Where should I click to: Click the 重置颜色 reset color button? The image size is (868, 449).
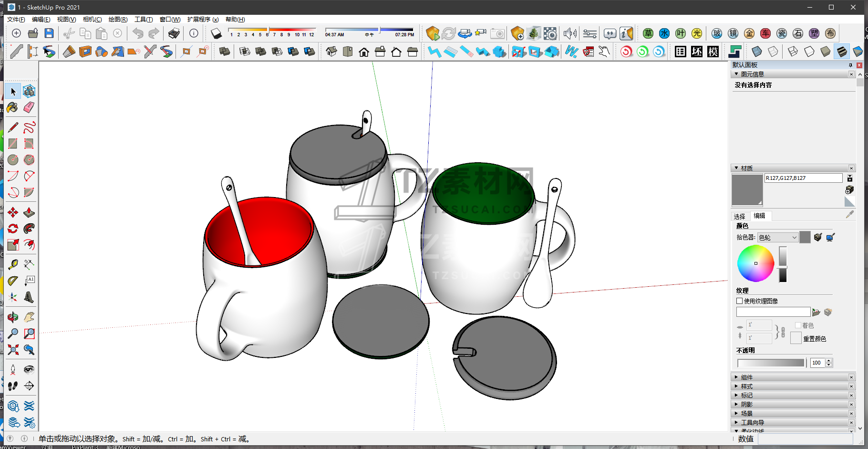796,338
